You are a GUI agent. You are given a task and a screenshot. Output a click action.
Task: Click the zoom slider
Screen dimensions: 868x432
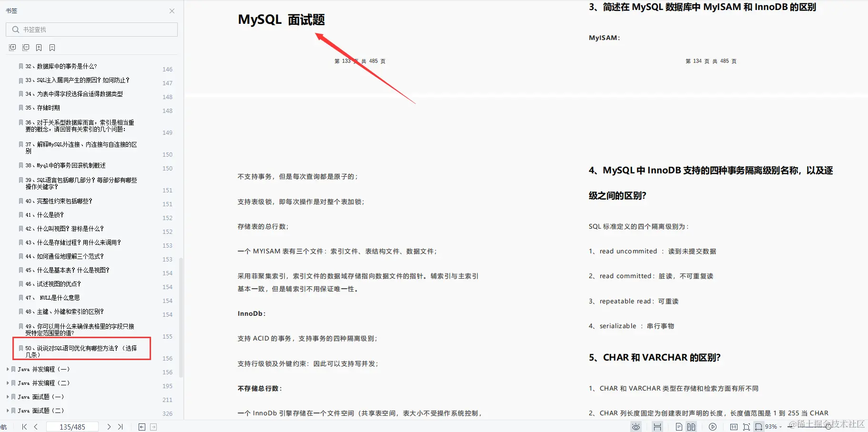pyautogui.click(x=828, y=427)
